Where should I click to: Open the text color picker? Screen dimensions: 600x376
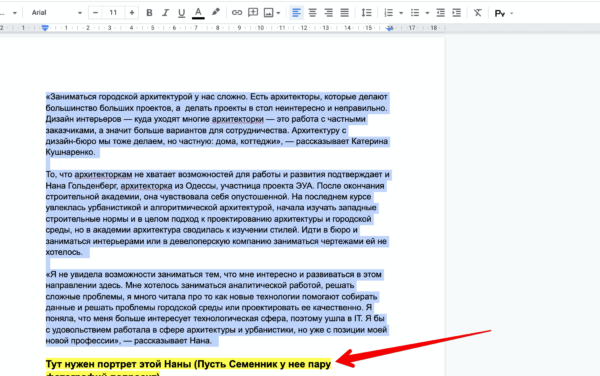click(198, 13)
